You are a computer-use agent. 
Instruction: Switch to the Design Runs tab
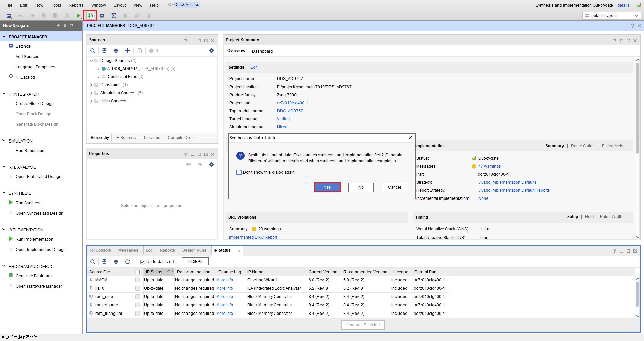point(194,250)
